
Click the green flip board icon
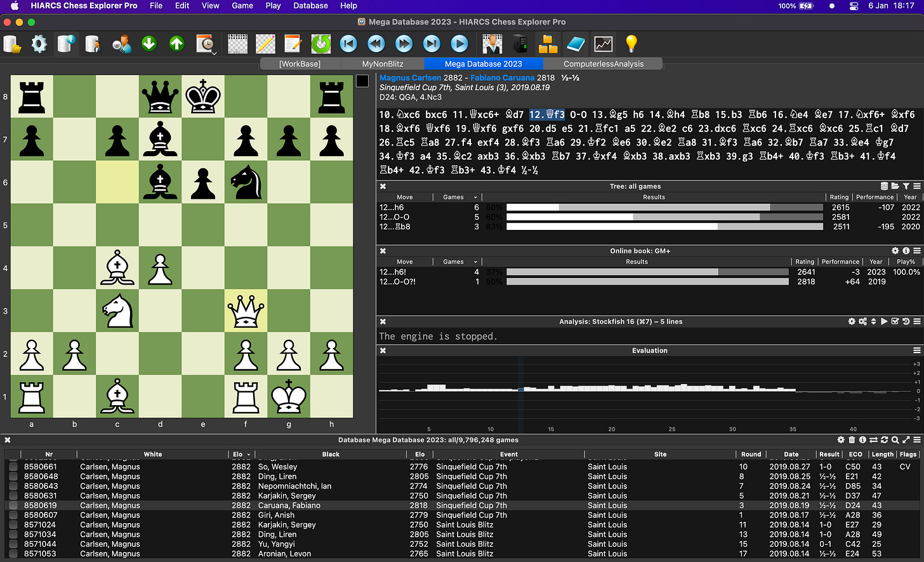[321, 44]
